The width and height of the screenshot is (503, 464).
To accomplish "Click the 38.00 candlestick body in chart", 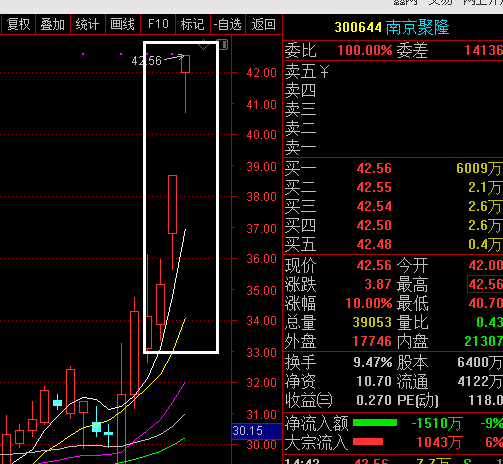I will pos(172,204).
